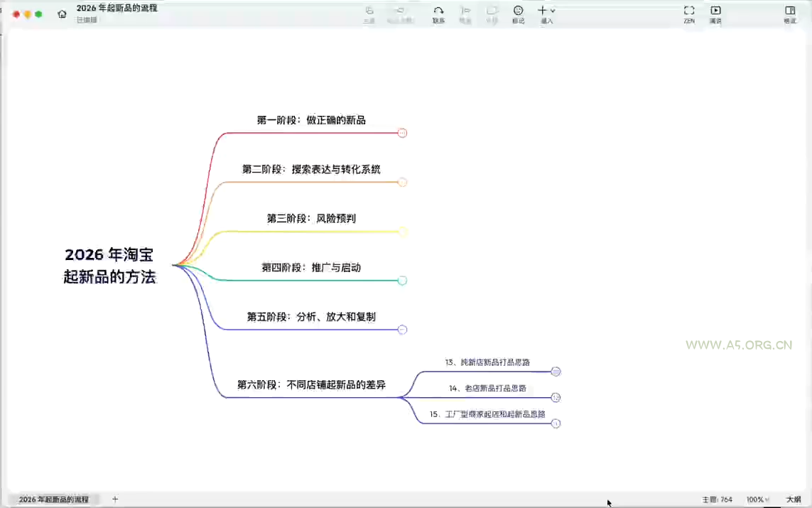This screenshot has width=812, height=508.
Task: Add a new sheet with plus button
Action: [x=115, y=499]
